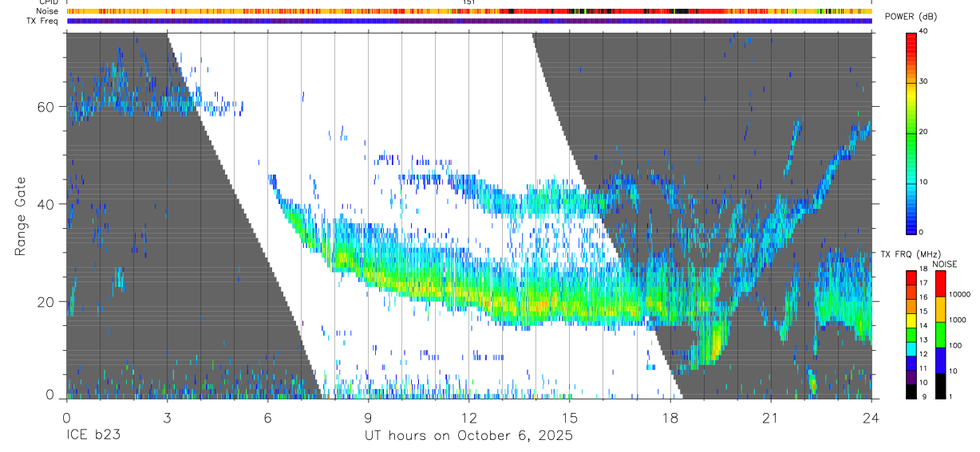Viewport: 980px width, 452px height.
Task: Click the 'TX Freq' row label at top
Action: coord(42,22)
